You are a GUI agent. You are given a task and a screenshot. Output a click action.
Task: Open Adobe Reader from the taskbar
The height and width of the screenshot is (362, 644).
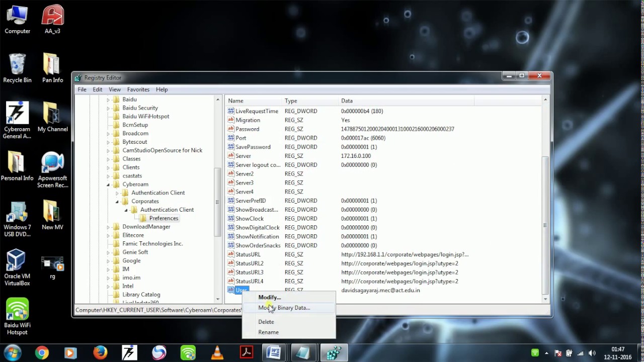[x=246, y=353]
